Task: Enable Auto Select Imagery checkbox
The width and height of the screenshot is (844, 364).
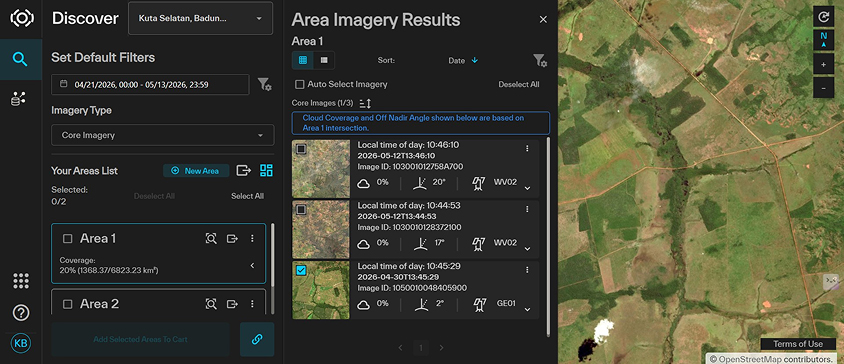Action: click(x=299, y=85)
